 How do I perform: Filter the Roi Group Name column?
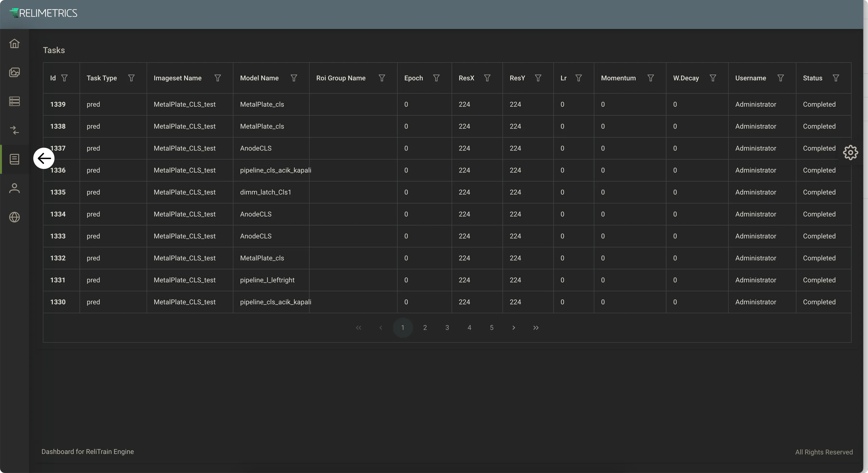382,78
